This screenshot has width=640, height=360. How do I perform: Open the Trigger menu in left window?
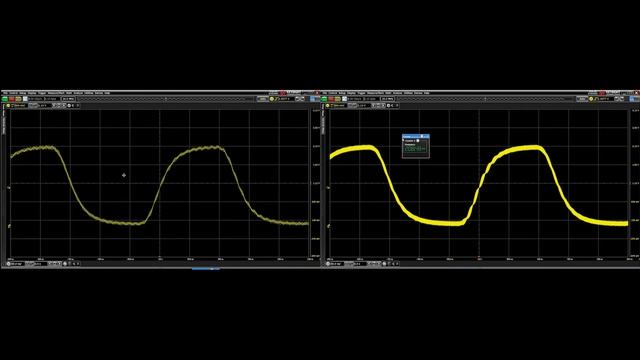(42, 93)
